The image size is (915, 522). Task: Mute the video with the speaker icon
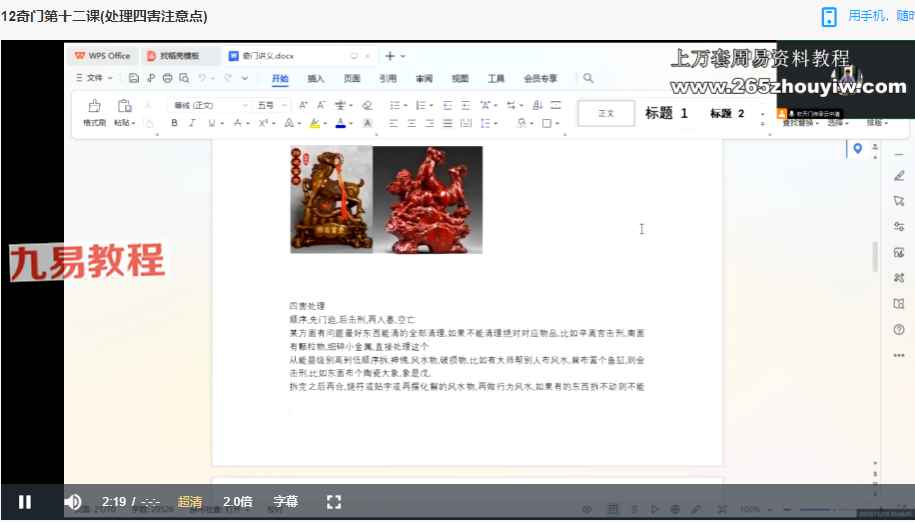click(x=73, y=502)
